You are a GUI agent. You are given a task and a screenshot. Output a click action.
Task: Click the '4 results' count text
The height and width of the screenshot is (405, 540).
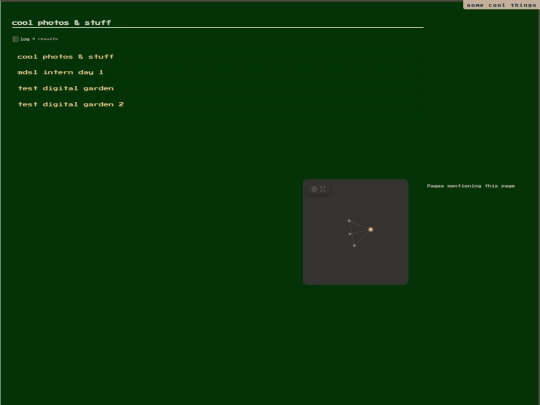click(x=45, y=39)
